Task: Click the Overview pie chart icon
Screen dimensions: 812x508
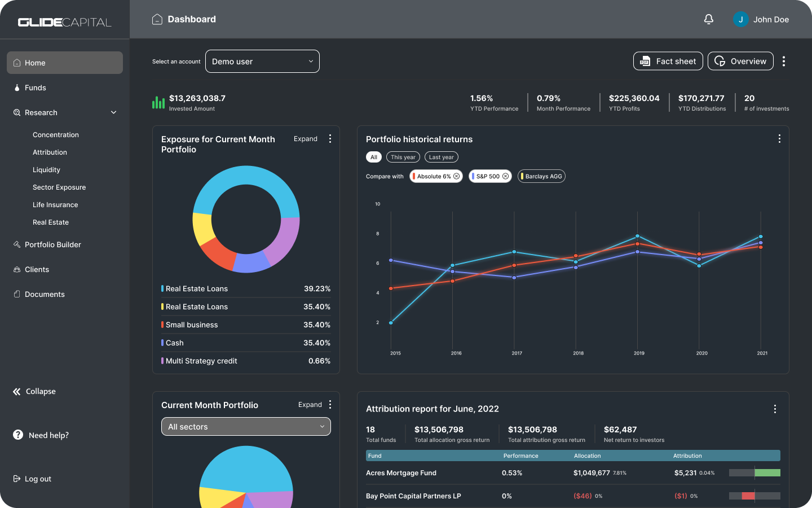Action: coord(720,61)
